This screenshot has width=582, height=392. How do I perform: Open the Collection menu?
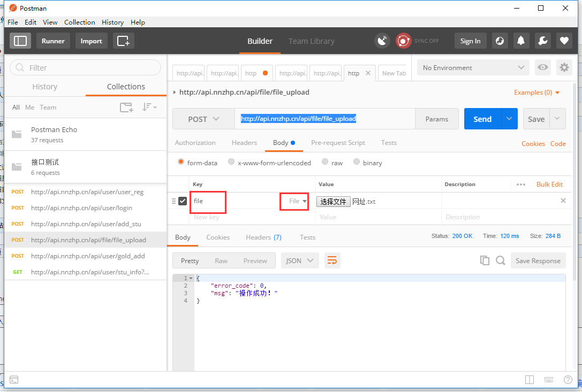pos(79,22)
